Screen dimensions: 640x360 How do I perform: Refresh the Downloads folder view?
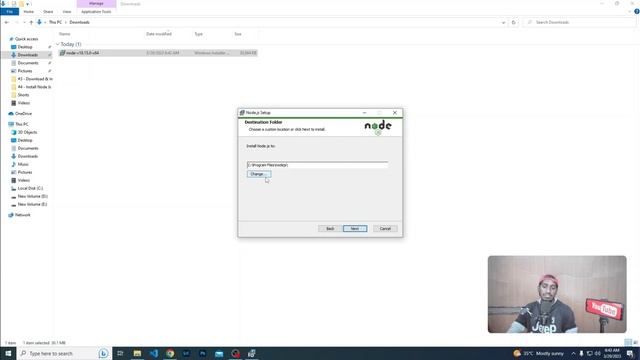(x=513, y=22)
